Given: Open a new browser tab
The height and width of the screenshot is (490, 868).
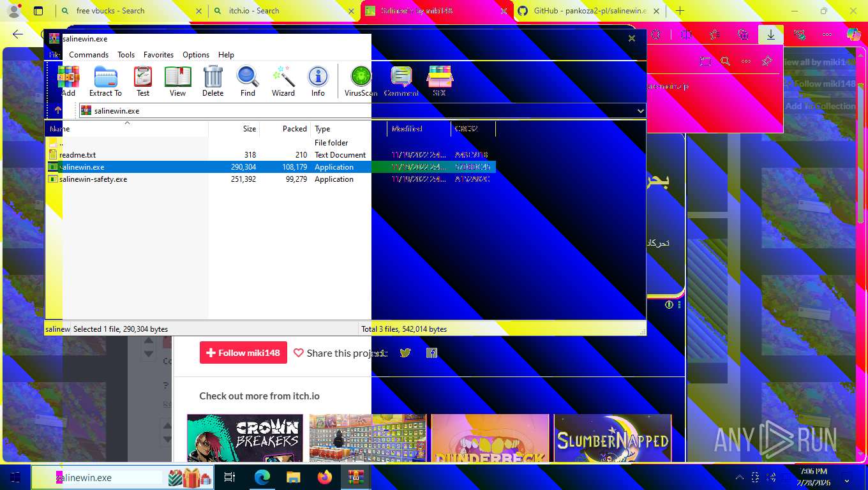Looking at the screenshot, I should [680, 11].
